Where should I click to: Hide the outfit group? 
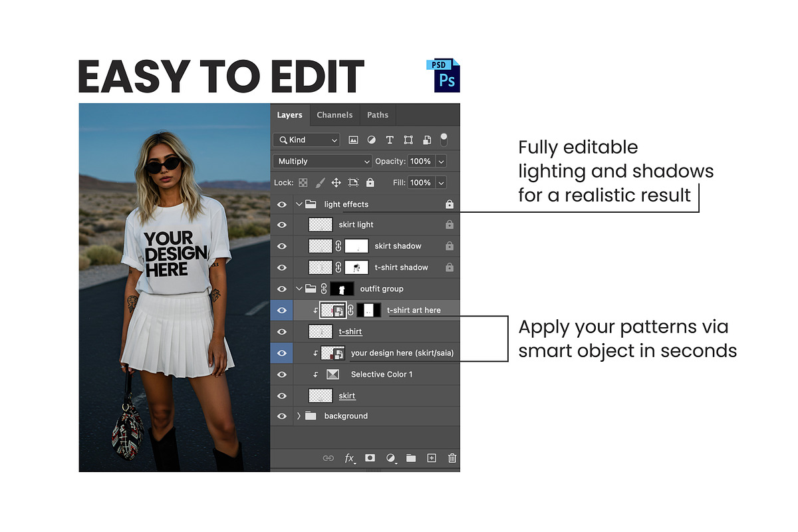click(282, 289)
